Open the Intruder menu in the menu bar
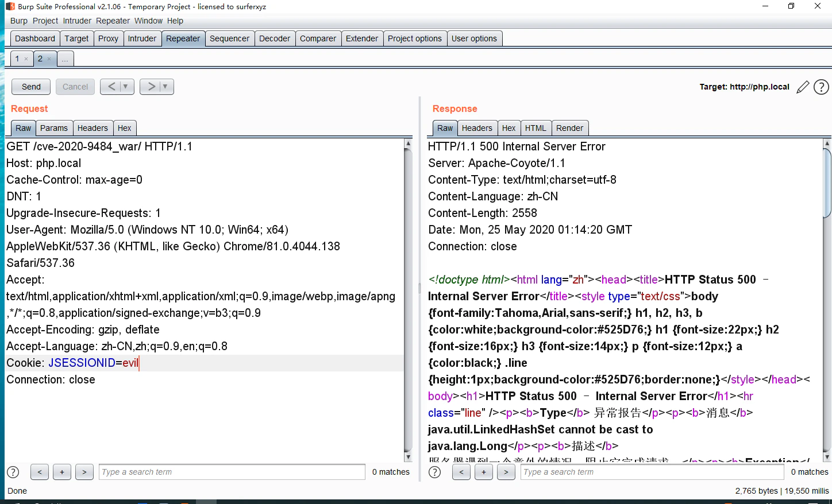This screenshot has width=832, height=504. point(77,21)
